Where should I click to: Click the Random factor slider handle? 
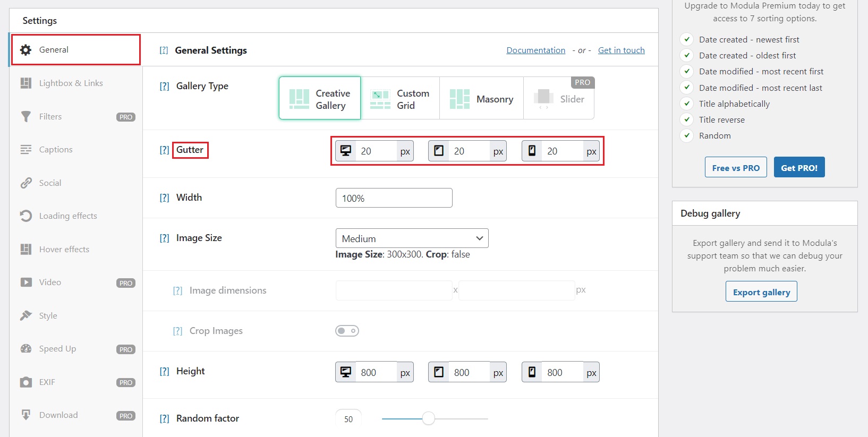click(429, 419)
